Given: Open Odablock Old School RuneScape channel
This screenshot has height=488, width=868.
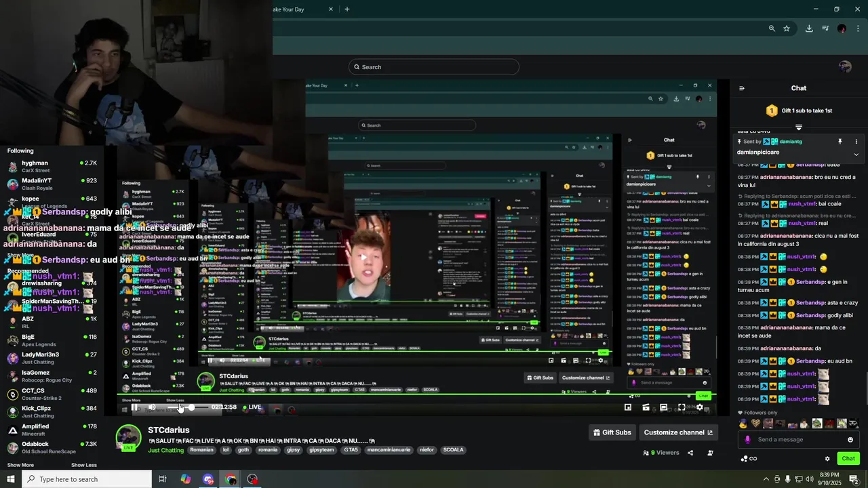Looking at the screenshot, I should pyautogui.click(x=52, y=447).
